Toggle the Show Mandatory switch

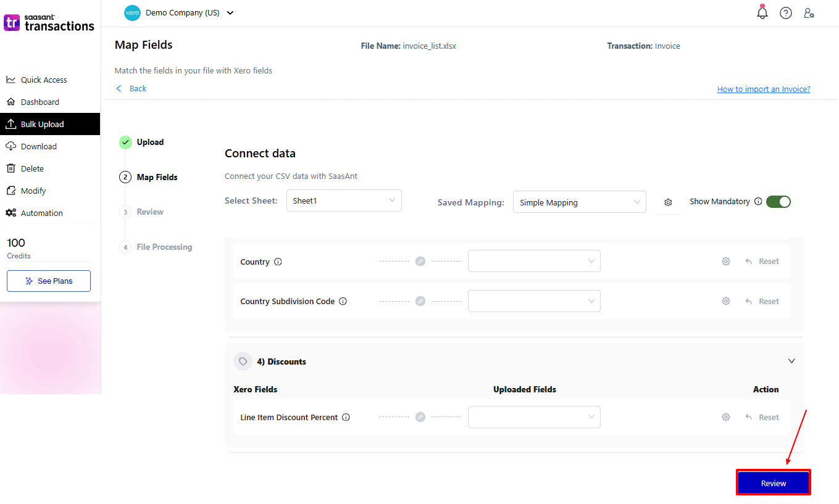point(778,202)
